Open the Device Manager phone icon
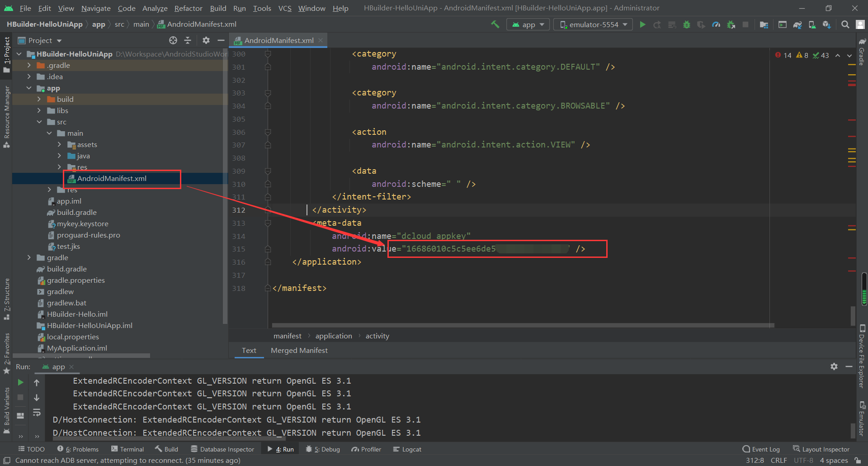Image resolution: width=868 pixels, height=466 pixels. 812,24
